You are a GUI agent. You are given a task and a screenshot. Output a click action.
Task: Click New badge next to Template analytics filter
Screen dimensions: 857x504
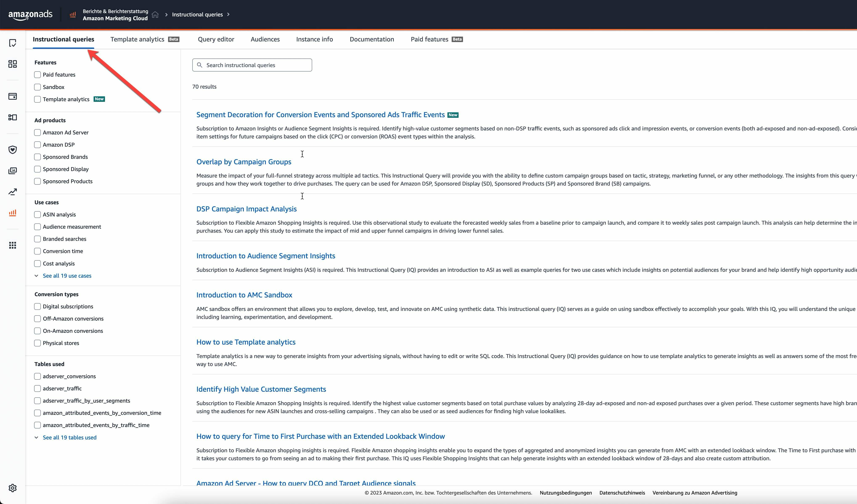coord(99,99)
